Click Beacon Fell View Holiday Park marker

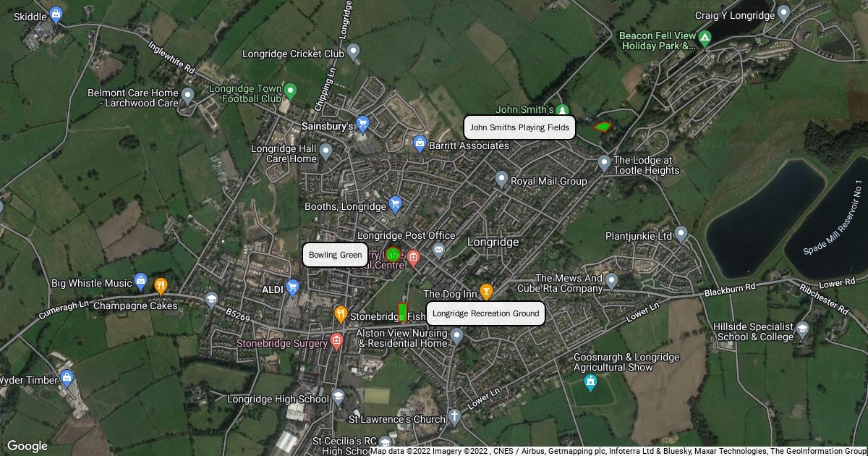pos(705,36)
